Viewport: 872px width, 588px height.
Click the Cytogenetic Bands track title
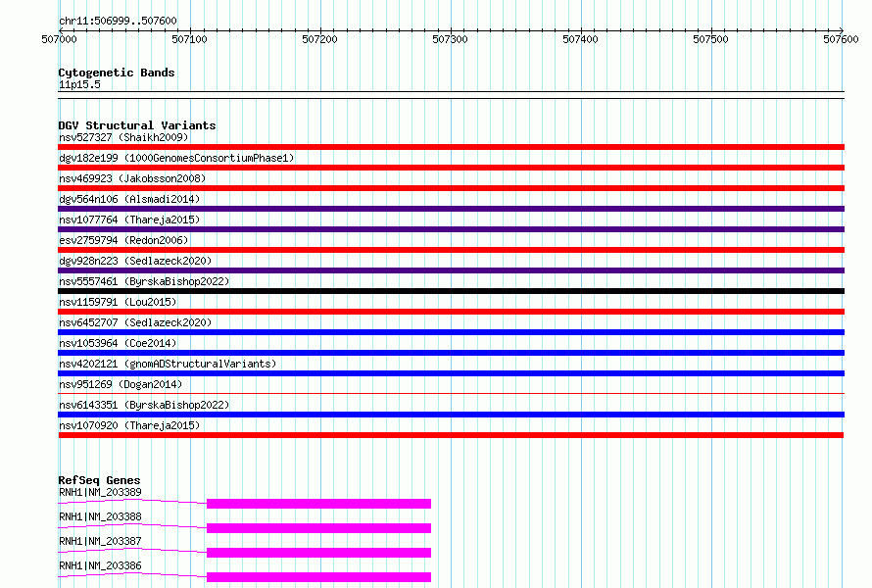click(117, 73)
